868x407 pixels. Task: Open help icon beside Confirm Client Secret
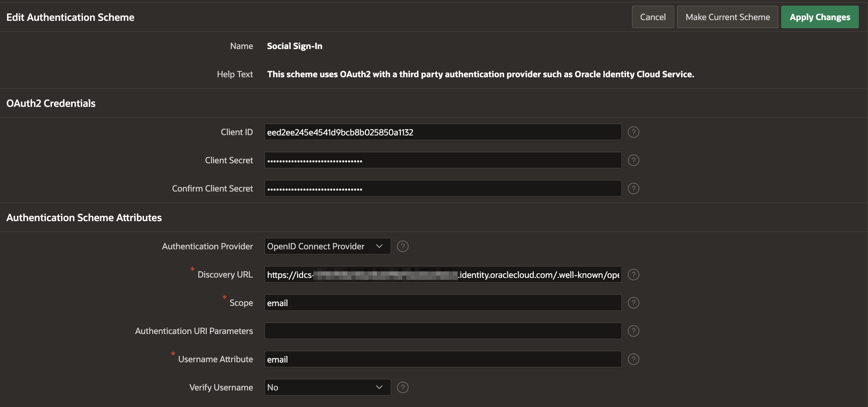633,188
